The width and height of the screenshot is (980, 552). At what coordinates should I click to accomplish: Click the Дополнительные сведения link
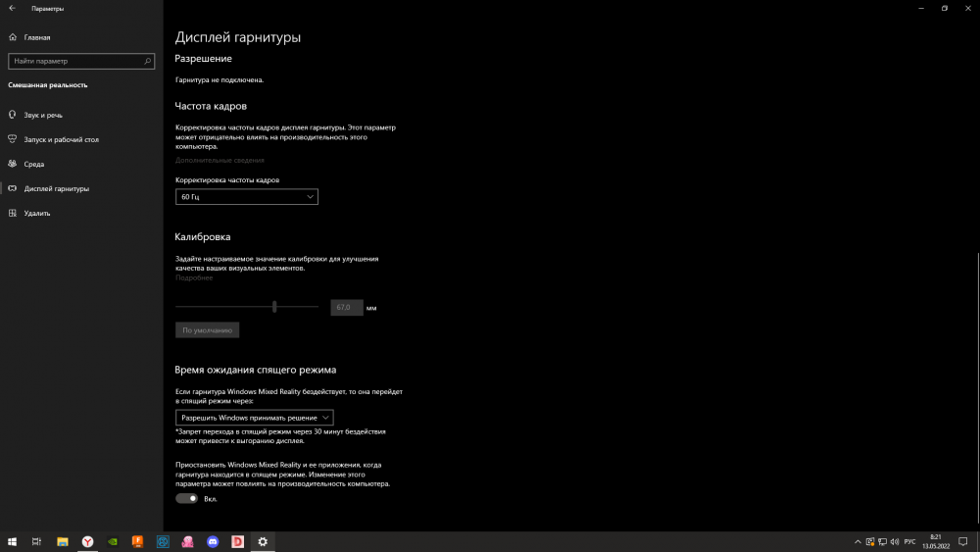220,160
